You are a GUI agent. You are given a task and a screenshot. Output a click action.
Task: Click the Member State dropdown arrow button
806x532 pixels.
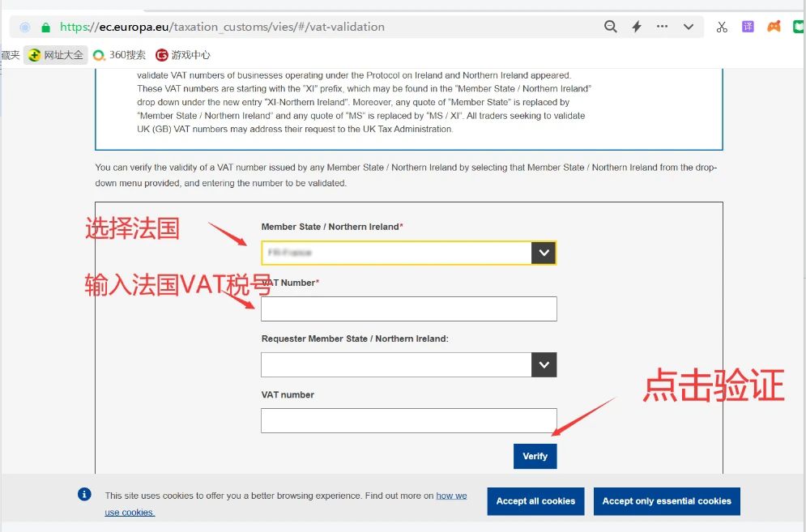tap(544, 253)
